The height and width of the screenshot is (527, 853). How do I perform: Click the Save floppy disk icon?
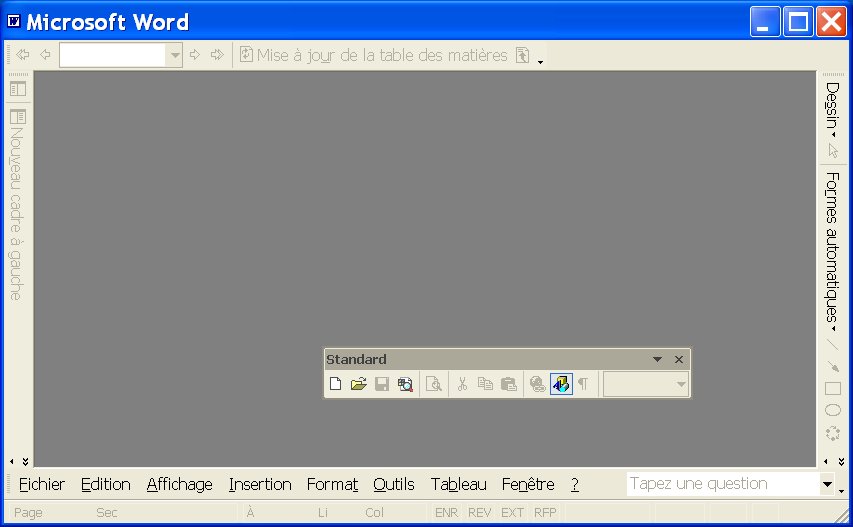(x=382, y=384)
